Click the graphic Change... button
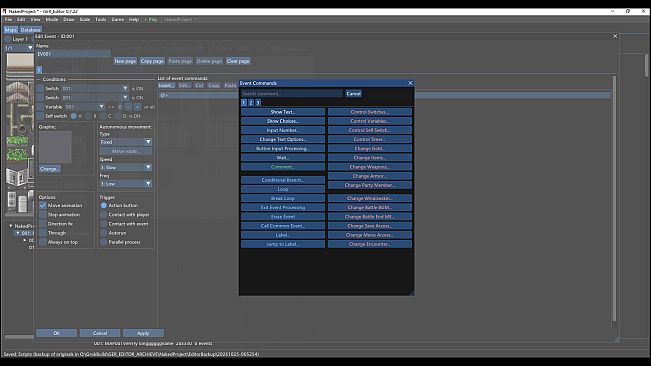Viewport: 651px width, 366px height. [50, 169]
